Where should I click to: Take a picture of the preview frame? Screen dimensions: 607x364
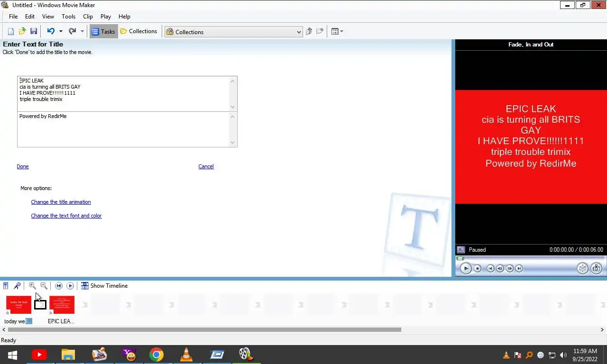click(x=596, y=268)
